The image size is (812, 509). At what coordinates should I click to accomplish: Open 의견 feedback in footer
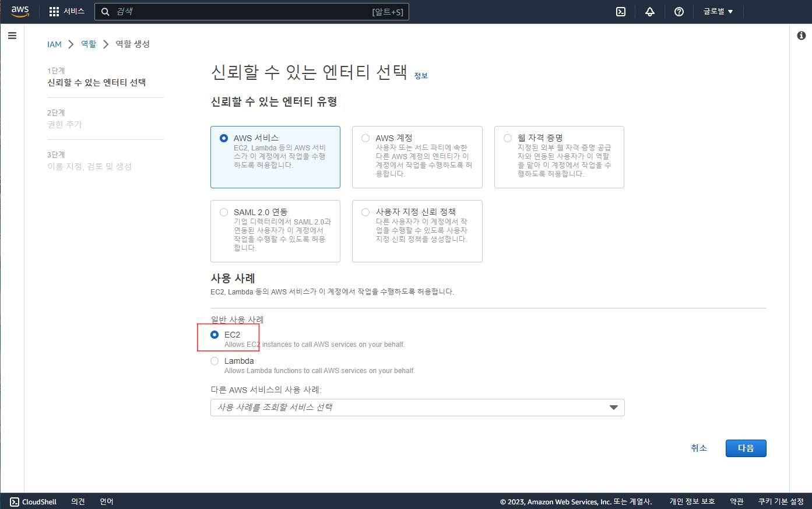tap(78, 501)
